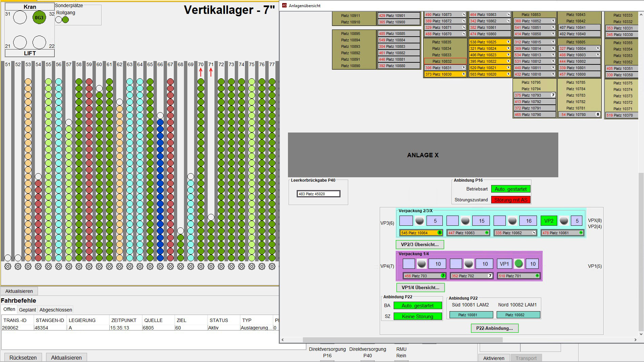
Task: Click the red Störung mit AS indicator
Action: pos(511,200)
